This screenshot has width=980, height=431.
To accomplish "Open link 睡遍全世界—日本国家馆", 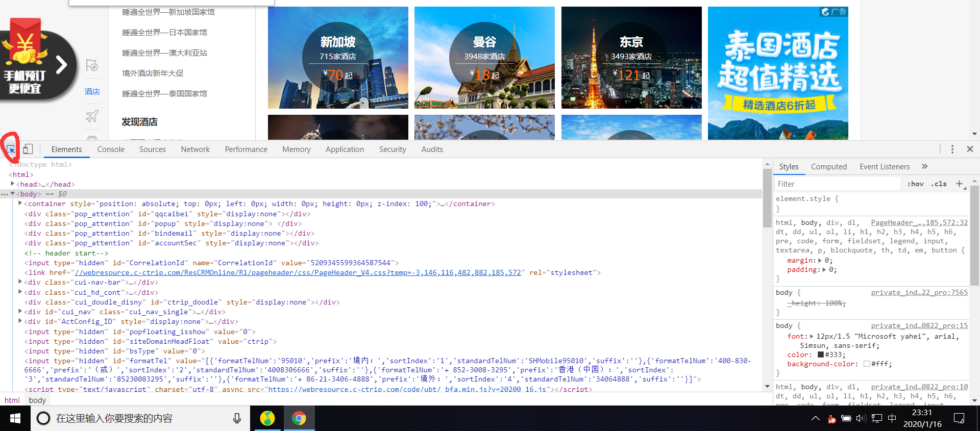I will click(x=164, y=32).
